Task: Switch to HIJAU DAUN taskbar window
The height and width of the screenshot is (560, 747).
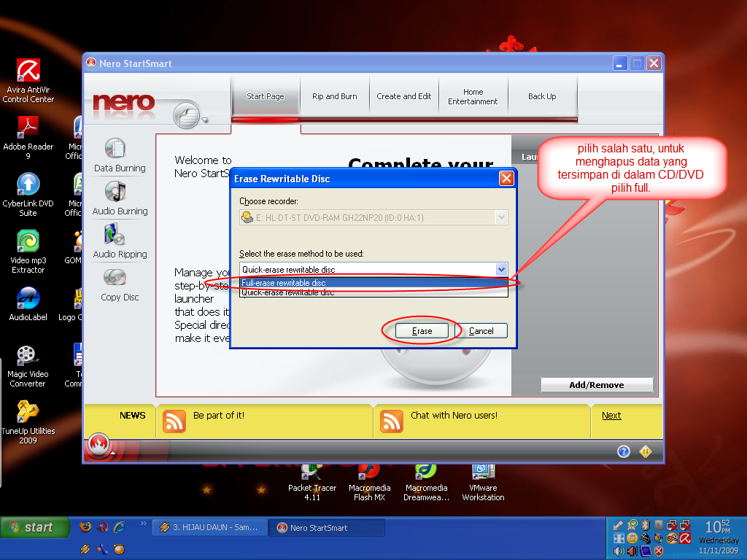Action: coord(209,528)
